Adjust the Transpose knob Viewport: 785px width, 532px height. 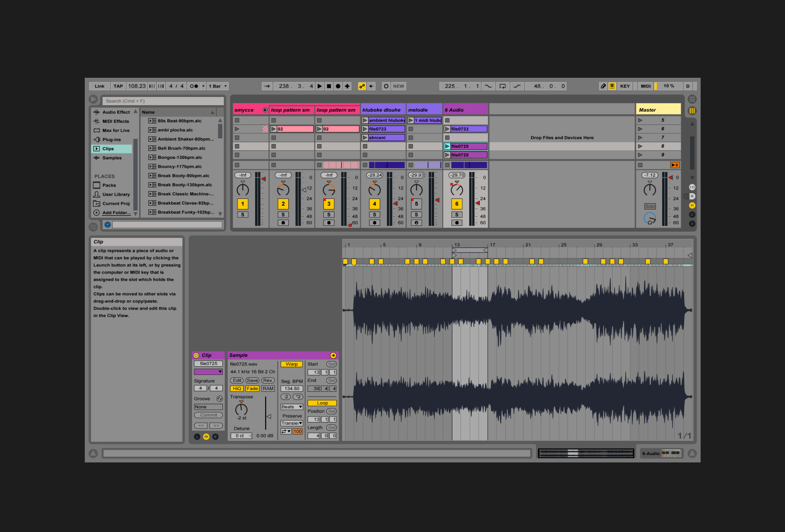[x=241, y=409]
